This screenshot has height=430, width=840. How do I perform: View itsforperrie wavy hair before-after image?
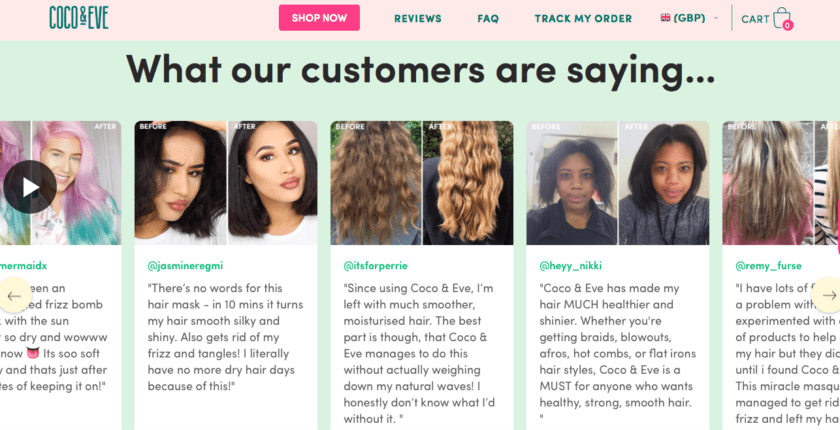[x=422, y=183]
